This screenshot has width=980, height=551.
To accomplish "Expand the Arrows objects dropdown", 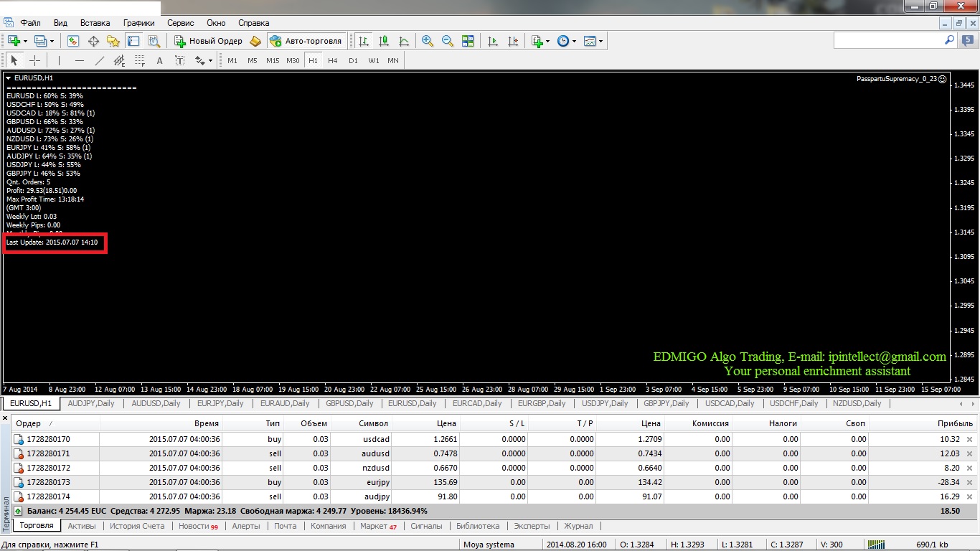I will pyautogui.click(x=210, y=60).
